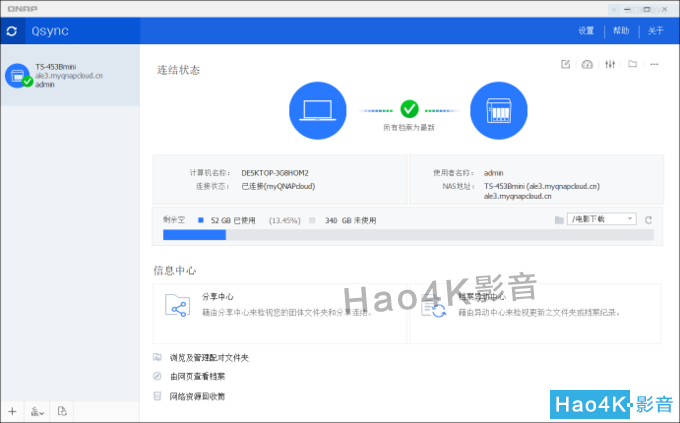Viewport: 680px width, 423px height.
Task: Add new NAS with plus icon
Action: (13, 411)
